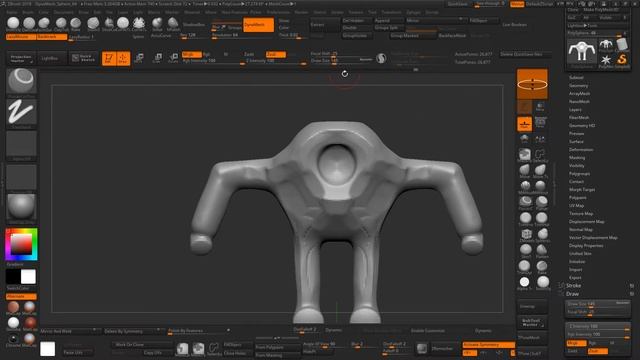This screenshot has height=360, width=640.
Task: Select the white secondary color swatch
Action: 28,277
